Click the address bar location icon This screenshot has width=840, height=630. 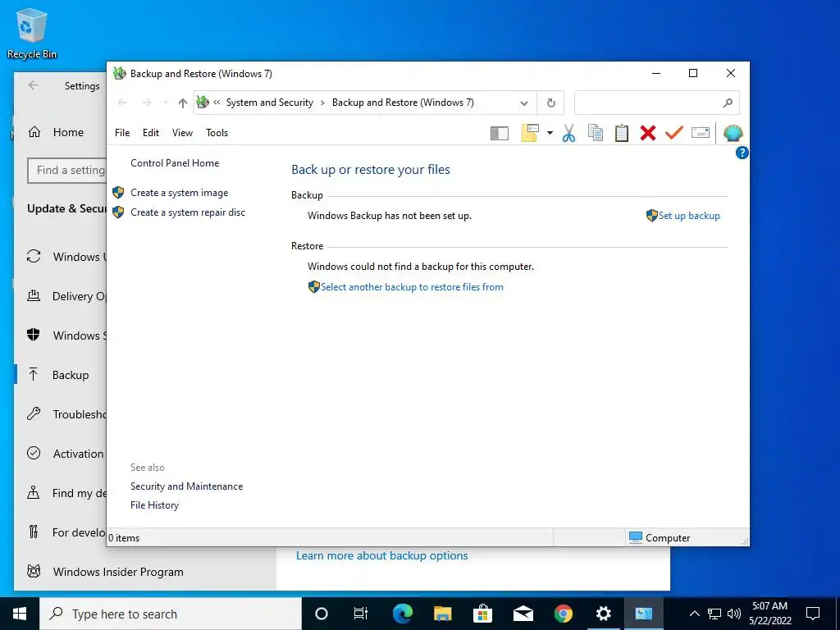(x=203, y=102)
